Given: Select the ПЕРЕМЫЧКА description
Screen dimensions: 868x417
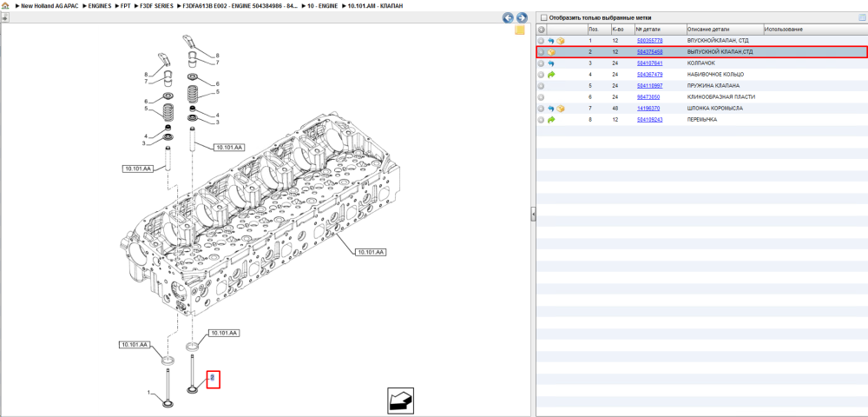Looking at the screenshot, I should click(x=702, y=119).
